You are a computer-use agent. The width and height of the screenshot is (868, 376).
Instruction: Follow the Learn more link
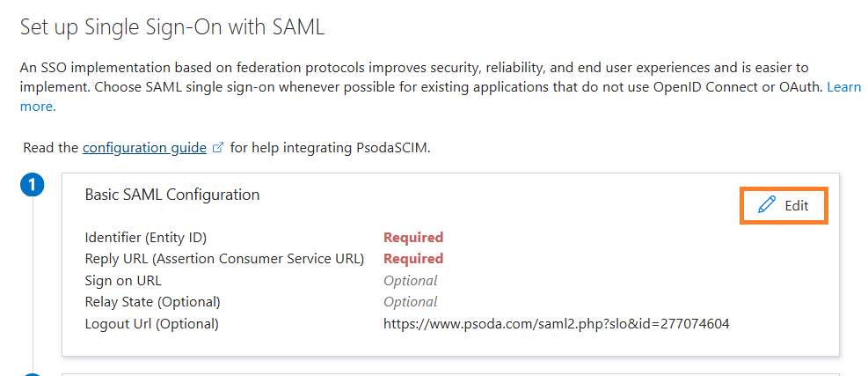[x=843, y=87]
